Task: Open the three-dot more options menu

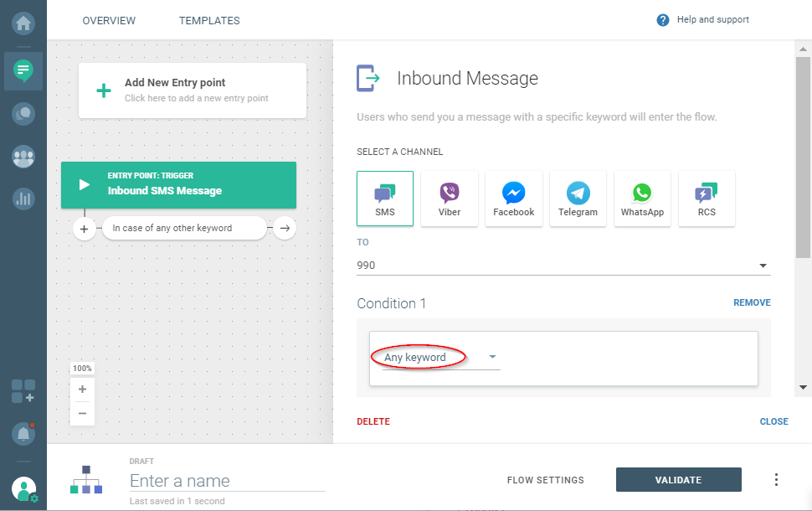Action: pos(776,480)
